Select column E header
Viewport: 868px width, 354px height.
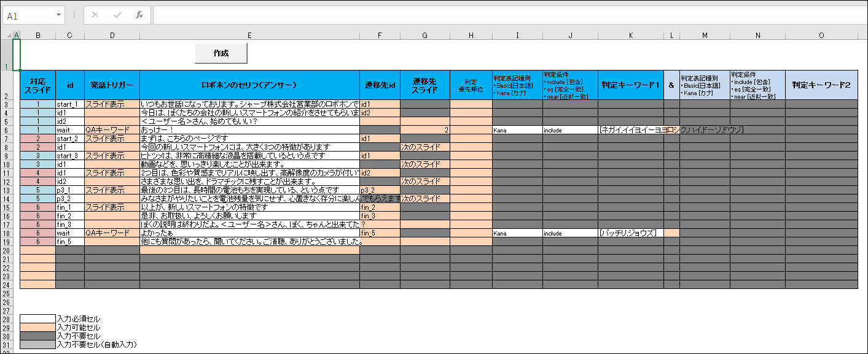(249, 35)
